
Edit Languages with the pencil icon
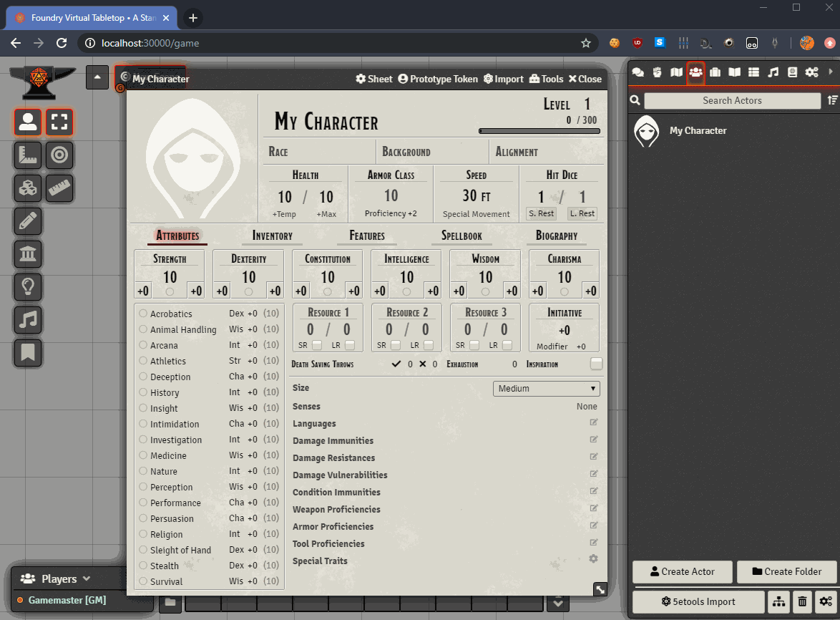coord(593,423)
